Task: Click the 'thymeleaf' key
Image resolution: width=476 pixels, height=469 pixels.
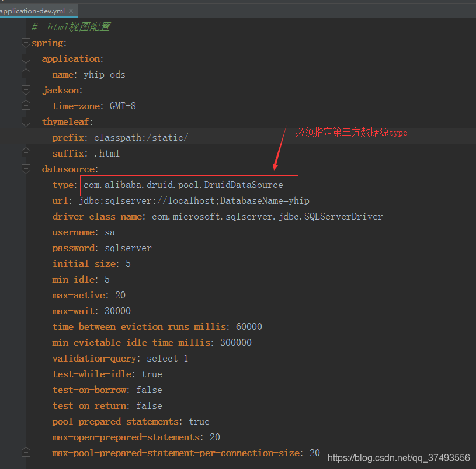Action: click(66, 121)
